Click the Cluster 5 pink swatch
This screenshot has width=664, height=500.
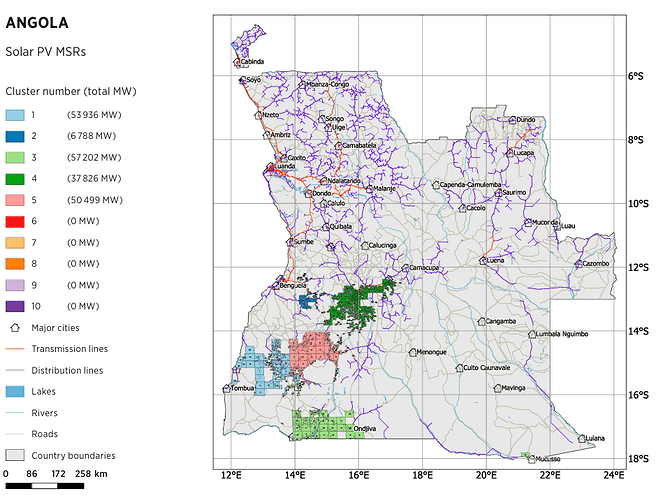pos(15,200)
